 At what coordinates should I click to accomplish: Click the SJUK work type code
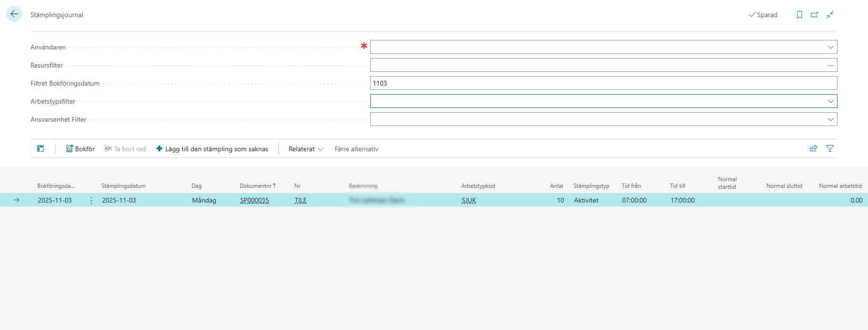[x=469, y=200]
